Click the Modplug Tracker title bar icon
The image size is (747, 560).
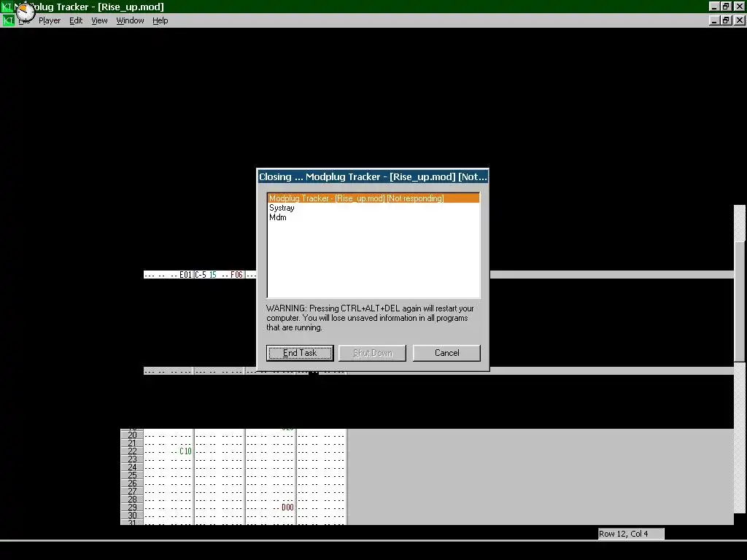[x=7, y=7]
